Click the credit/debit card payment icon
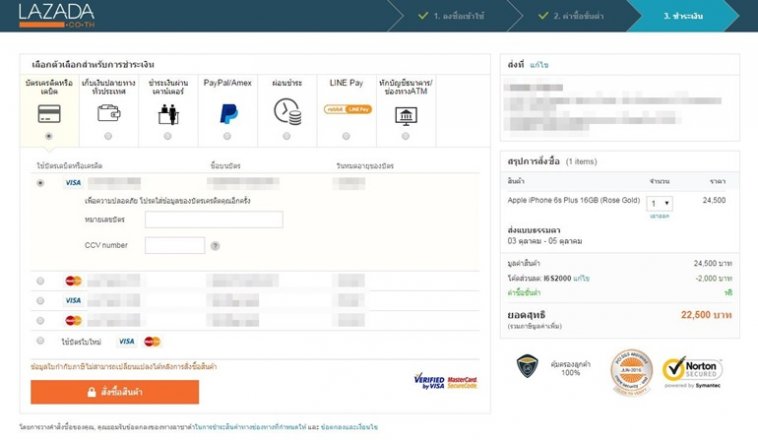This screenshot has width=758, height=440. tap(48, 113)
